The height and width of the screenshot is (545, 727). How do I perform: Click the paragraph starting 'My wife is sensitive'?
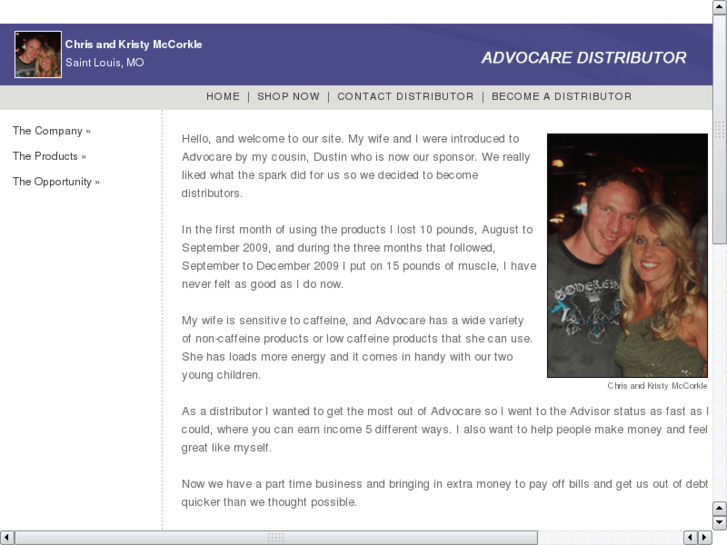point(357,348)
